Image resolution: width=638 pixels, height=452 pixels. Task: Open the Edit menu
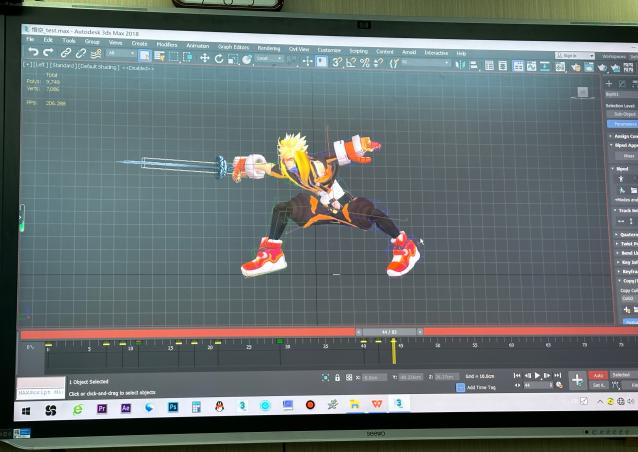click(x=48, y=40)
